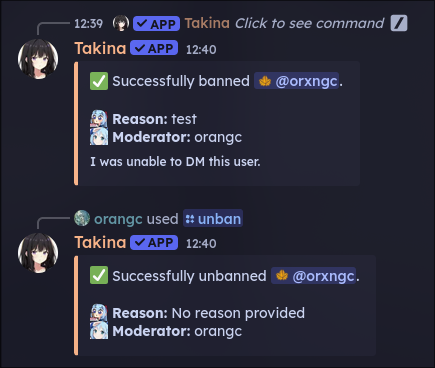
Task: Click the unban slash command link
Action: pos(213,219)
